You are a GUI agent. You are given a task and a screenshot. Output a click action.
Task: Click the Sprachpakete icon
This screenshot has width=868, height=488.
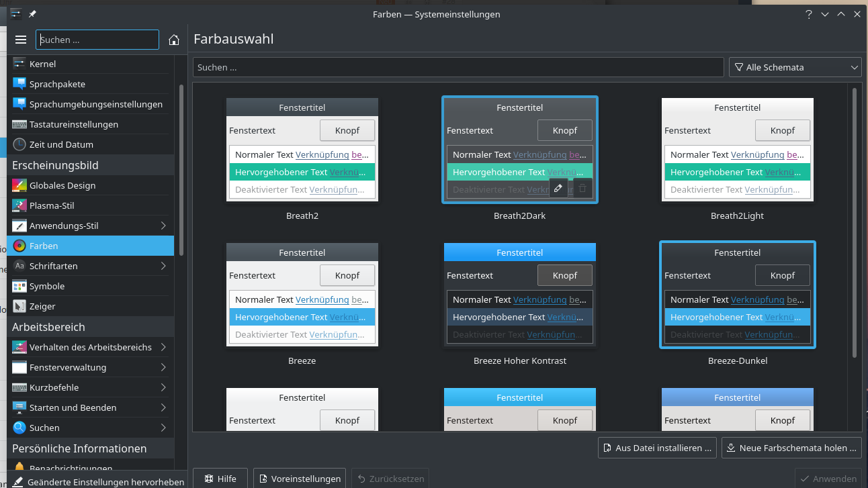(19, 84)
